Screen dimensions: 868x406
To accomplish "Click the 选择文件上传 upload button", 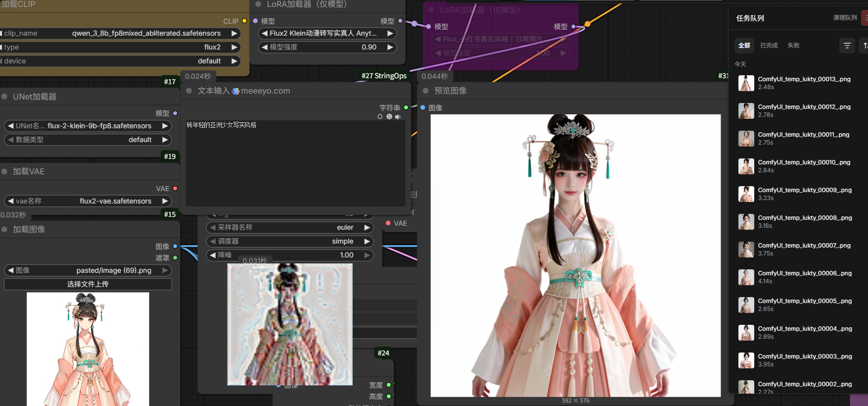I will pyautogui.click(x=88, y=284).
